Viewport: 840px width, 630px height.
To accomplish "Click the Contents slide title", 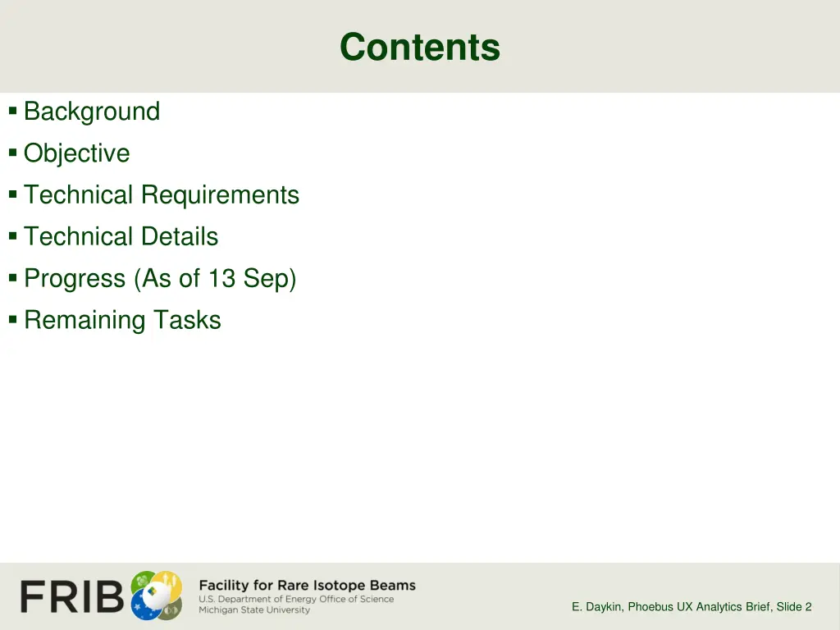I will point(420,47).
